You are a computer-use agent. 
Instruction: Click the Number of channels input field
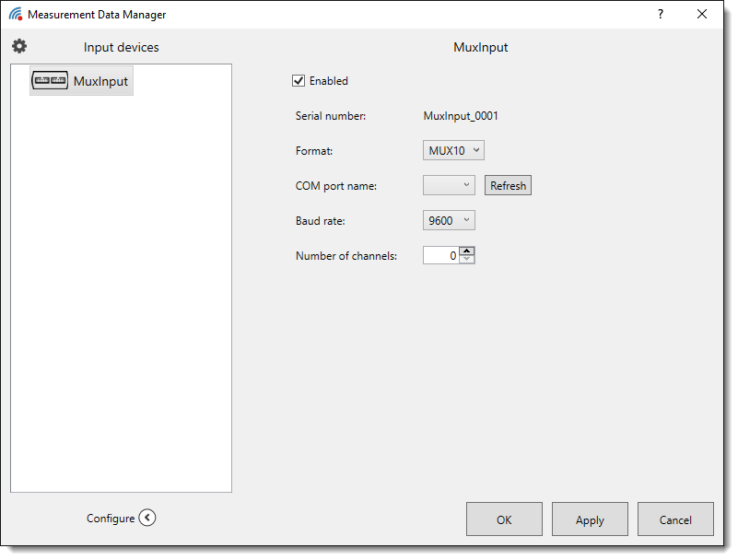pos(440,255)
